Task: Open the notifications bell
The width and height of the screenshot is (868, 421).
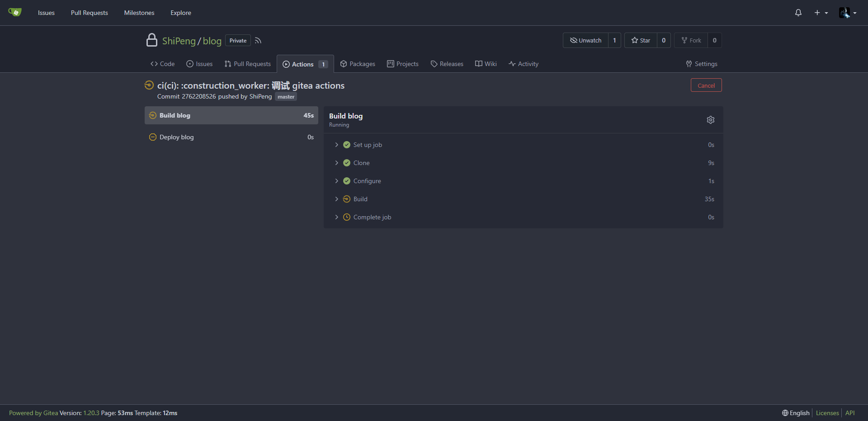Action: [x=798, y=13]
